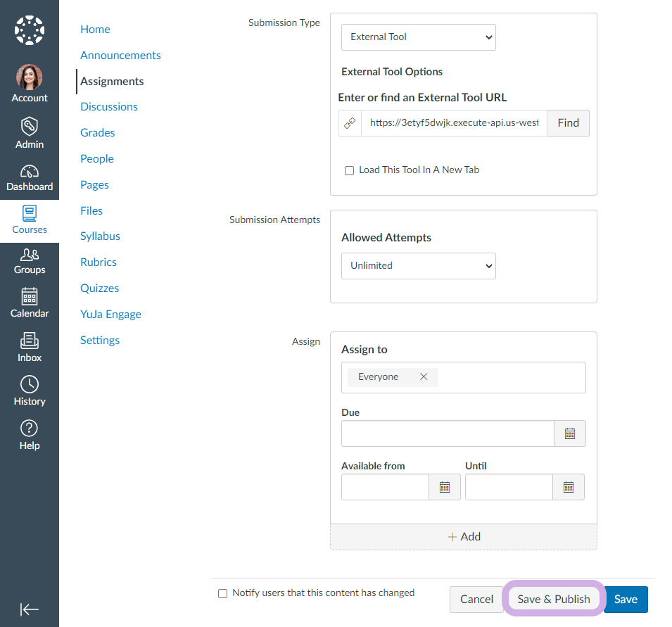Viewport: 672px width, 627px height.
Task: Focus the External Tool URL field
Action: (x=454, y=123)
